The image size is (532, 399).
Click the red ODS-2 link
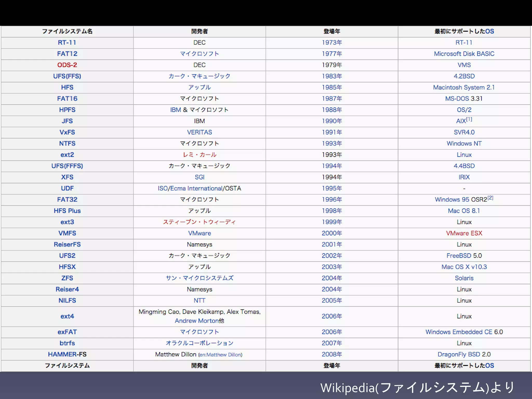(67, 65)
